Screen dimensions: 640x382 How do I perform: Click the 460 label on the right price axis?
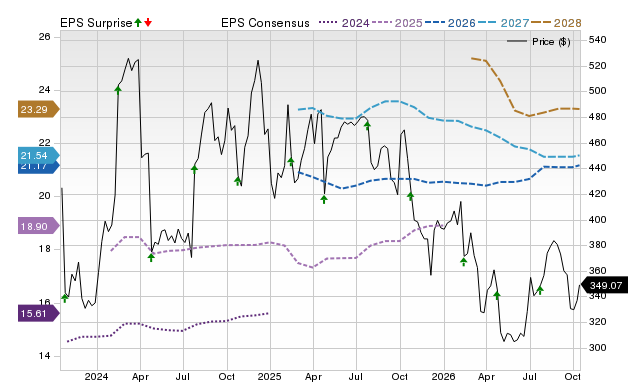[x=598, y=143]
